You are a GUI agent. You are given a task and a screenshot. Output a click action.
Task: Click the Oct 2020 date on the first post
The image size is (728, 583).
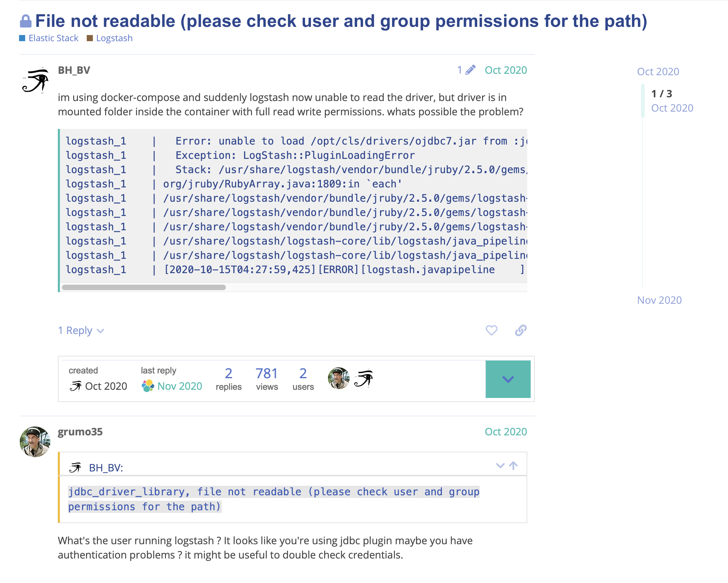click(x=506, y=70)
